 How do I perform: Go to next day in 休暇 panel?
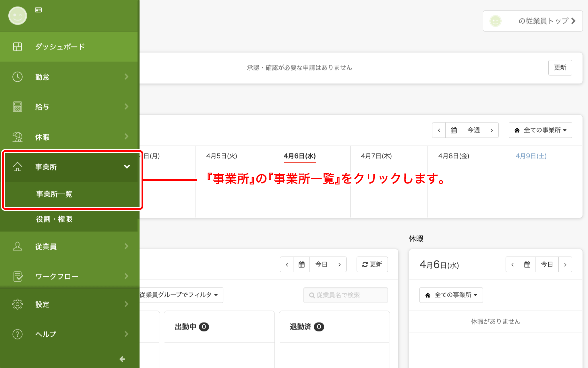click(x=565, y=264)
